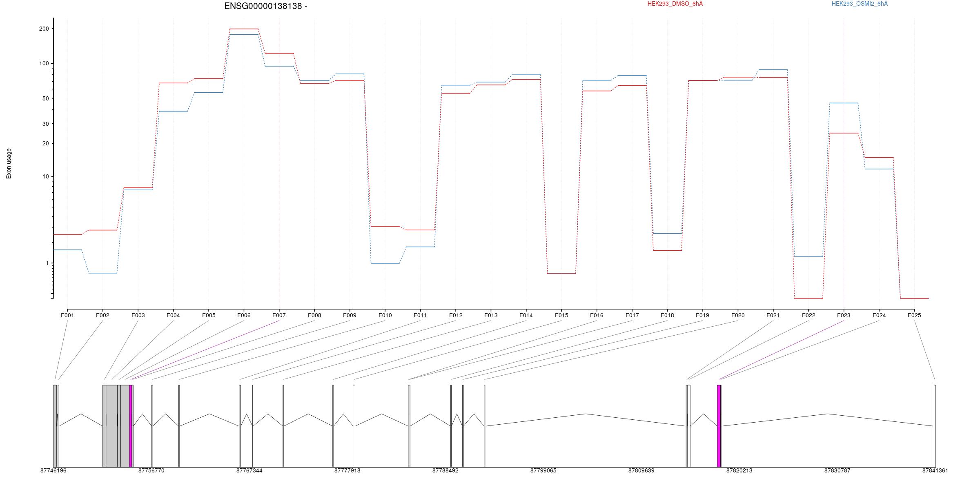980x490 pixels.
Task: Click the E022 exon label
Action: (x=808, y=315)
